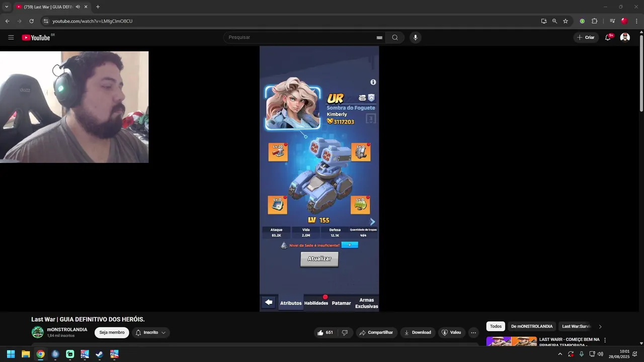
Task: Like the video (651 likes)
Action: click(326, 332)
